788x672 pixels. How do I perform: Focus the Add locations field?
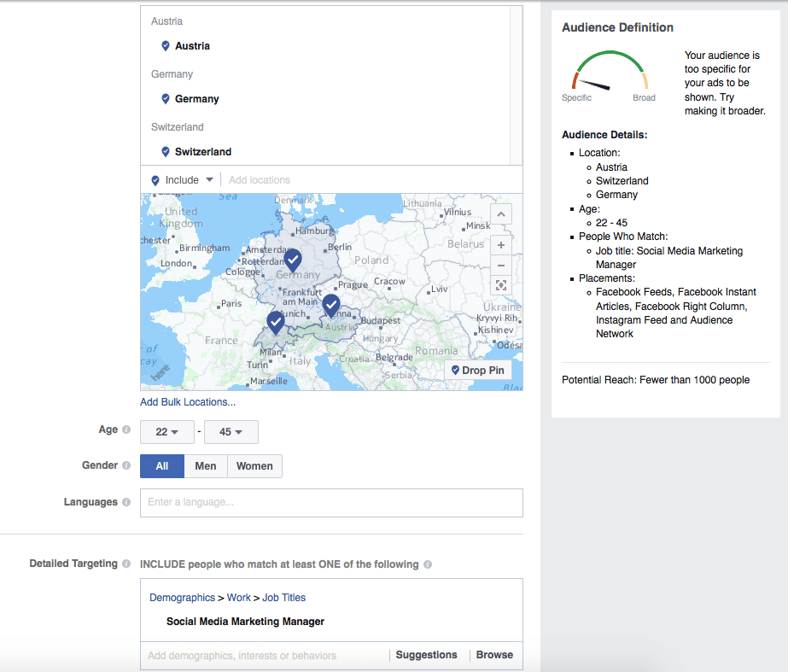click(372, 180)
